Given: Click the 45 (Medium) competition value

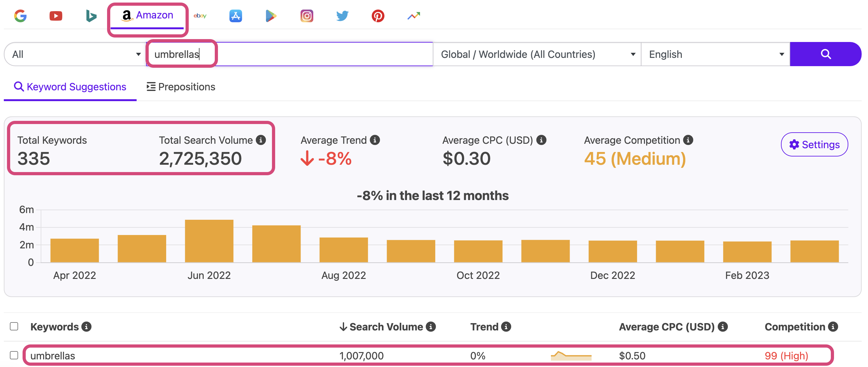Looking at the screenshot, I should coord(635,159).
